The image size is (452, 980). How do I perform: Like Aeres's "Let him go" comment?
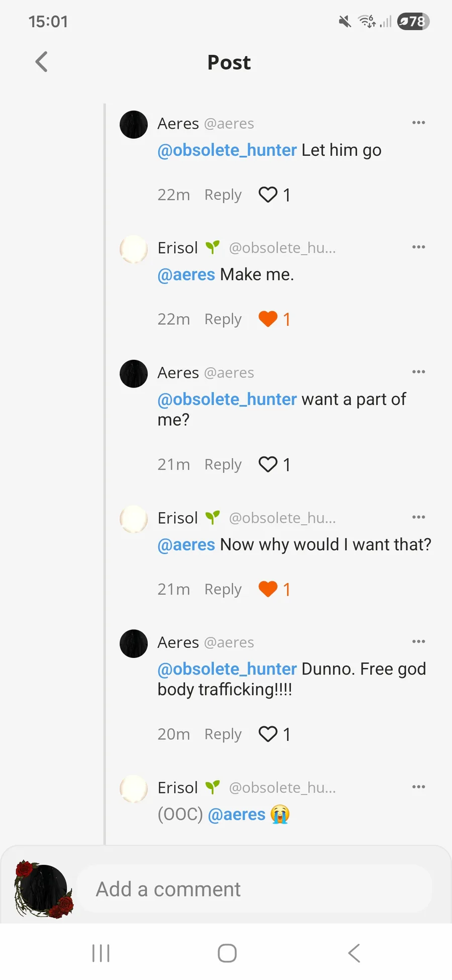268,194
